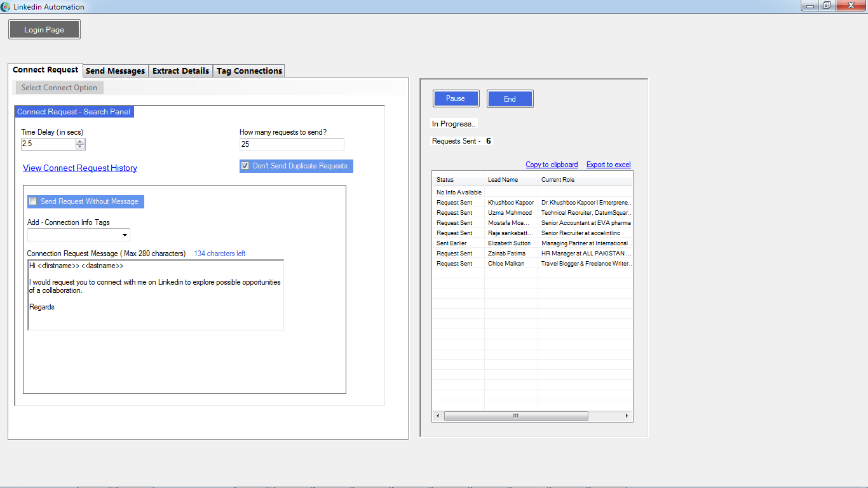The height and width of the screenshot is (488, 868).
Task: Select the Elizabeth Sutton lead name
Action: click(x=511, y=243)
